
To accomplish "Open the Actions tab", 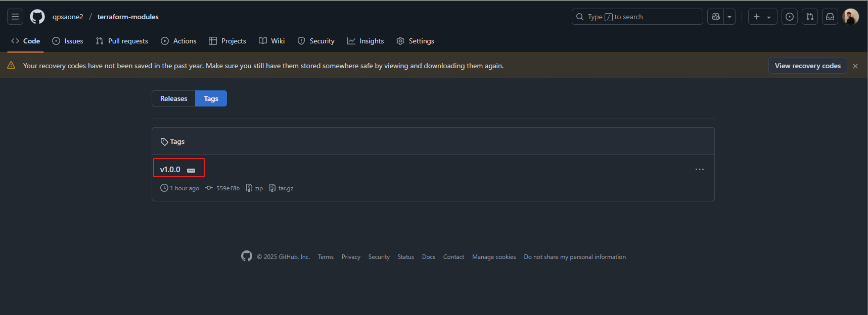I will pyautogui.click(x=178, y=41).
